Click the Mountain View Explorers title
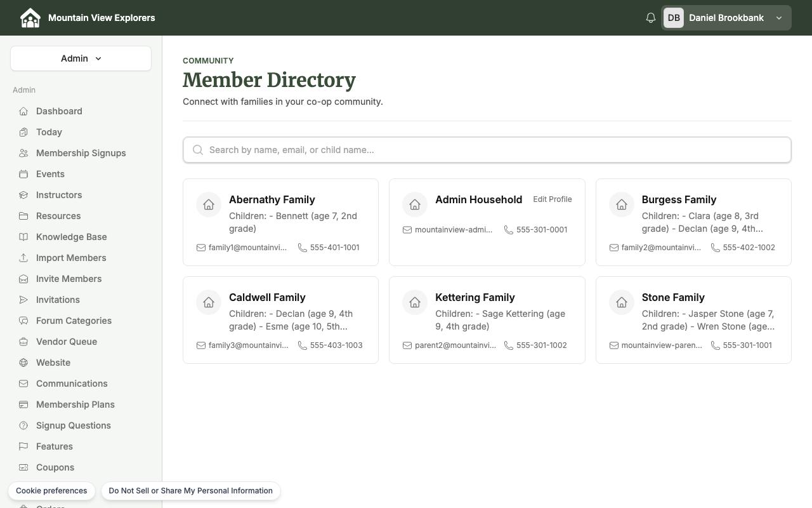This screenshot has width=812, height=508. point(101,18)
